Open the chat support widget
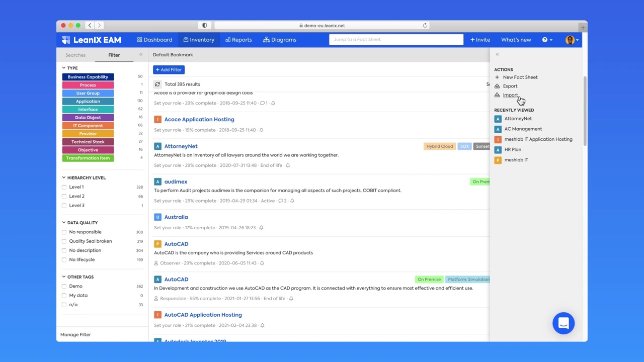 pos(563,323)
